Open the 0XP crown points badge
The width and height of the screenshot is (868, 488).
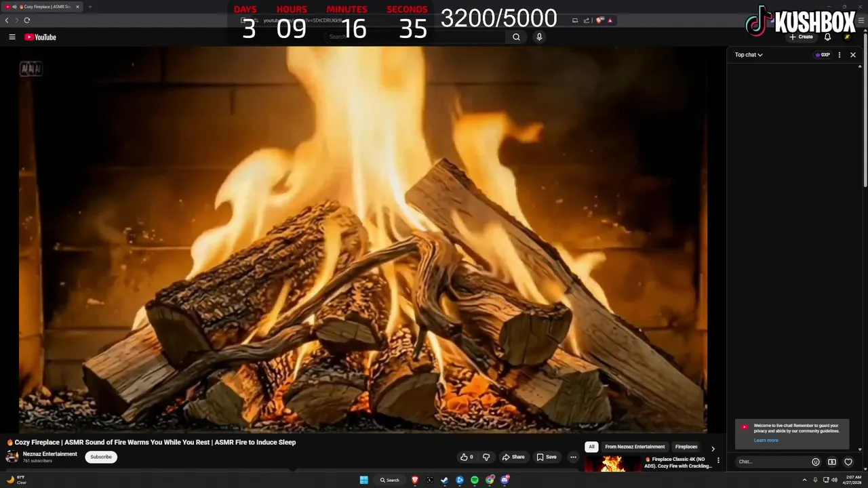coord(823,55)
